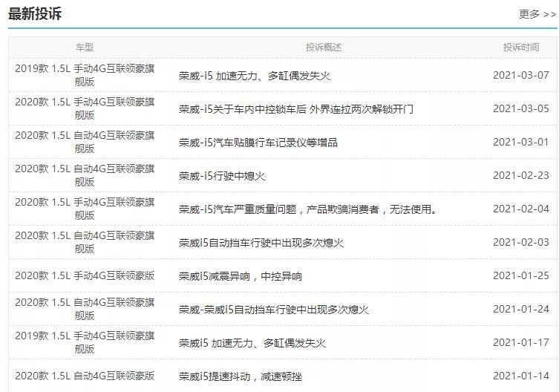Viewport: 559px width, 392px height.
Task: Click car model in the 2021-03-01 row
Action: (85, 142)
